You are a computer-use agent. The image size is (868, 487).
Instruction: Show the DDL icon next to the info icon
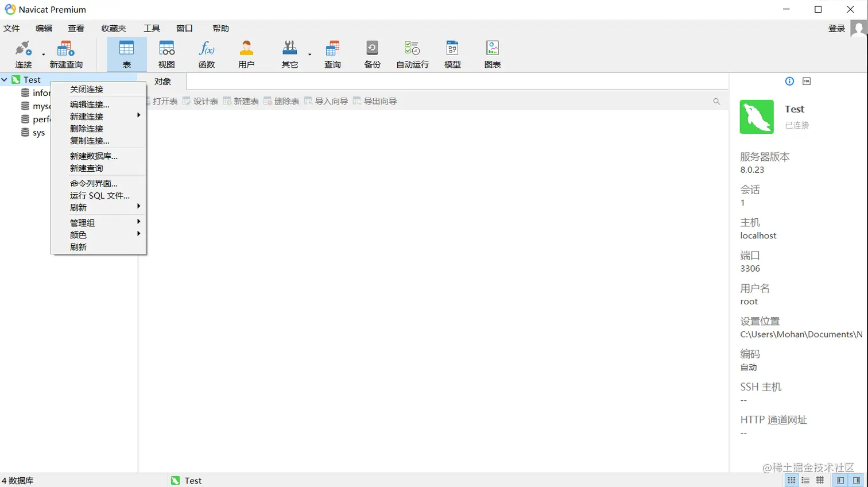click(x=807, y=81)
